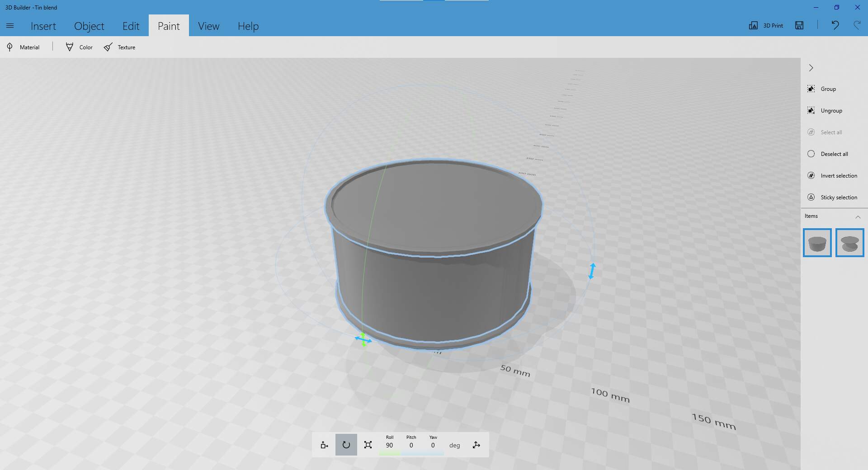Switch to the Scale tool

(x=368, y=445)
